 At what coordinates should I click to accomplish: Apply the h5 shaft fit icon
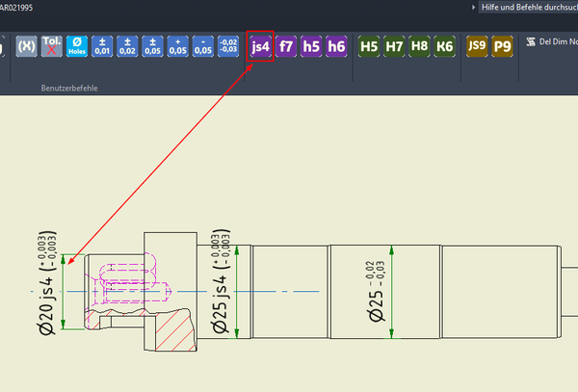311,46
